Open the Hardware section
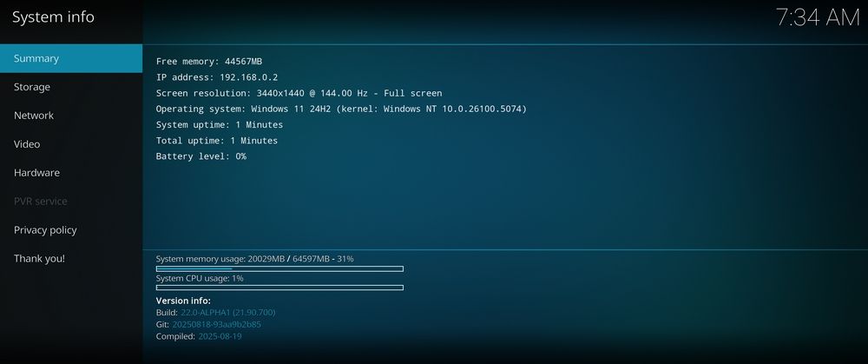The image size is (868, 364). tap(71, 172)
